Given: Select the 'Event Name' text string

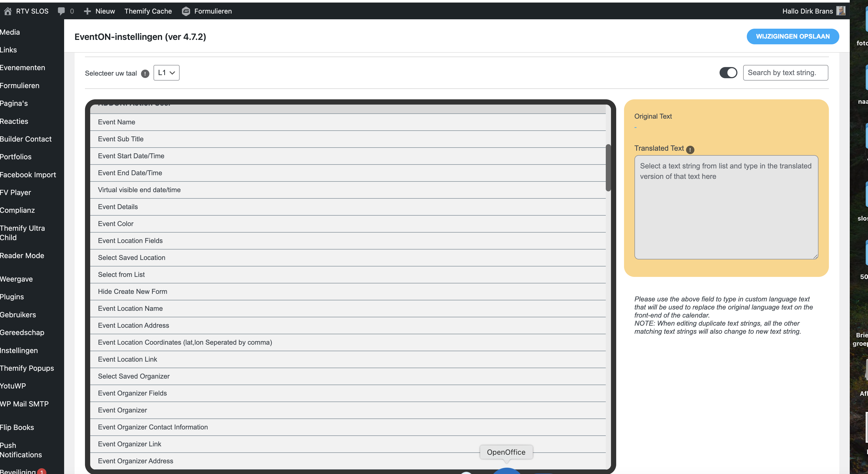Looking at the screenshot, I should 348,122.
